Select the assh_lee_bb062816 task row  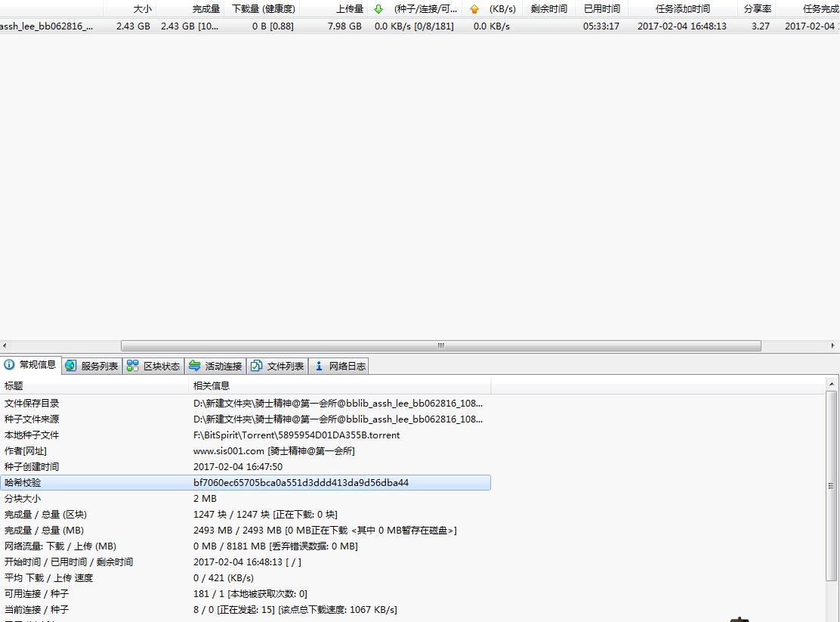click(47, 26)
